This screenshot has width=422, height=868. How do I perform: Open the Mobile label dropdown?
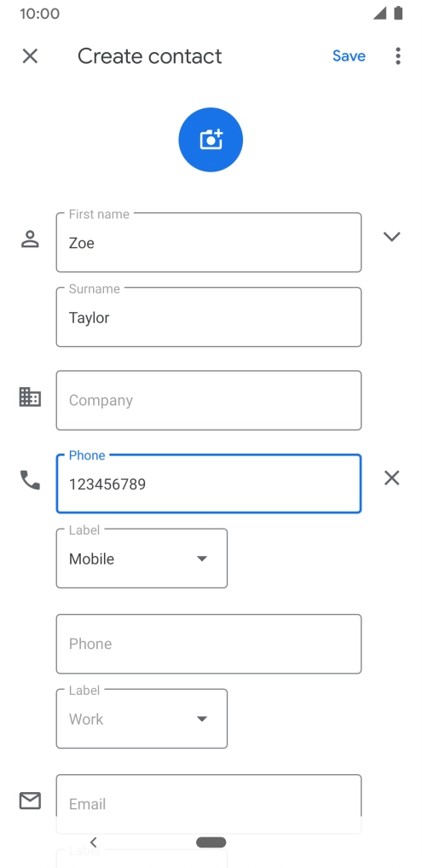click(142, 558)
